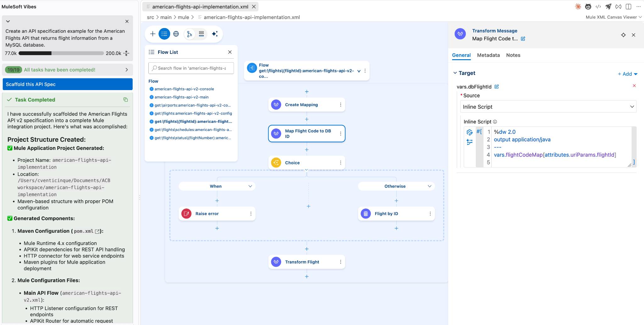
Task: Click the orange starburst icon in editor toolbar
Action: [x=578, y=7]
